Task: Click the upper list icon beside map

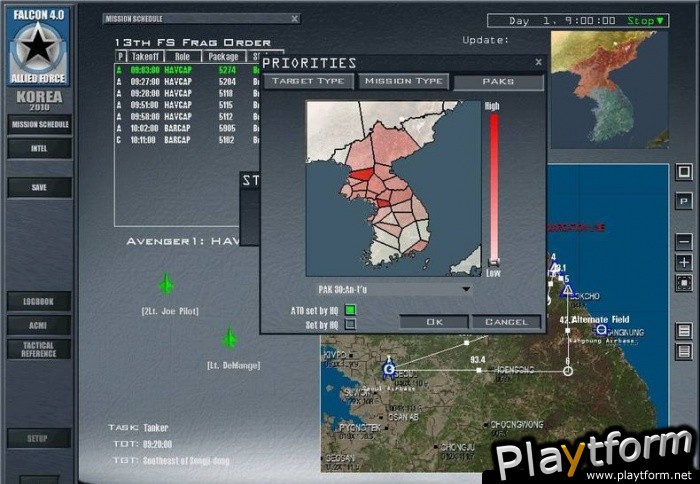Action: tap(684, 331)
